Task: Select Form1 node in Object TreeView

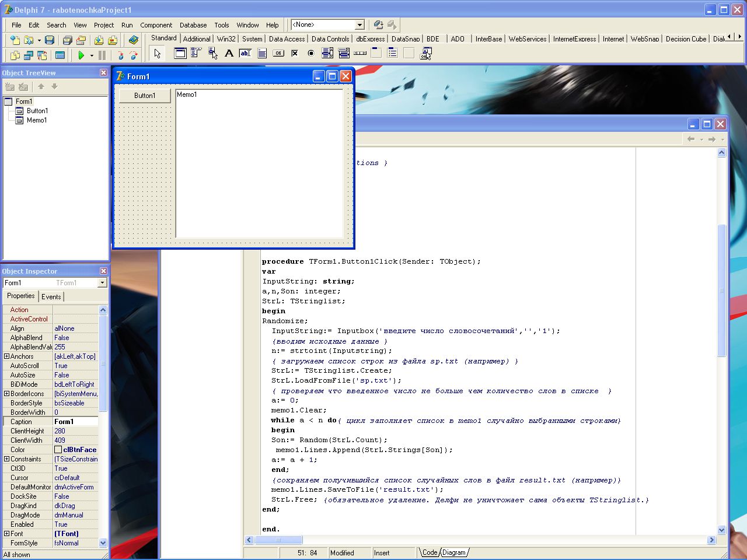Action: (24, 101)
